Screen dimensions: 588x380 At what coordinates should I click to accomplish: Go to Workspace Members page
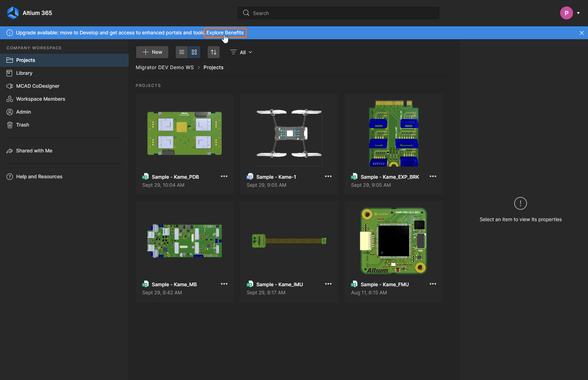tap(40, 99)
